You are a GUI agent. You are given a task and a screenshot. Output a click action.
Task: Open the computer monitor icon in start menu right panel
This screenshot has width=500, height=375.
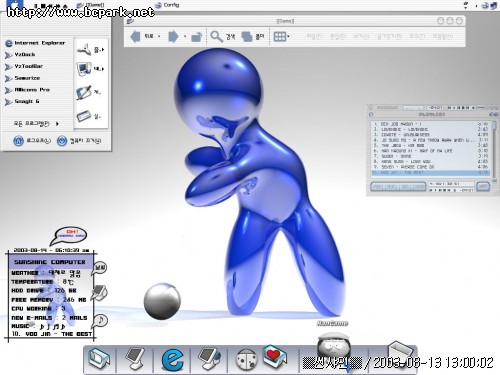(84, 69)
